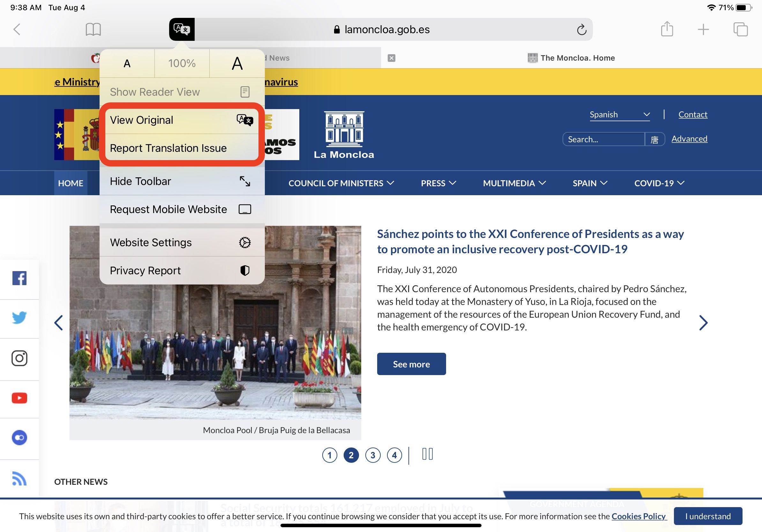Open bookmarks book icon
The image size is (762, 532).
pos(93,29)
